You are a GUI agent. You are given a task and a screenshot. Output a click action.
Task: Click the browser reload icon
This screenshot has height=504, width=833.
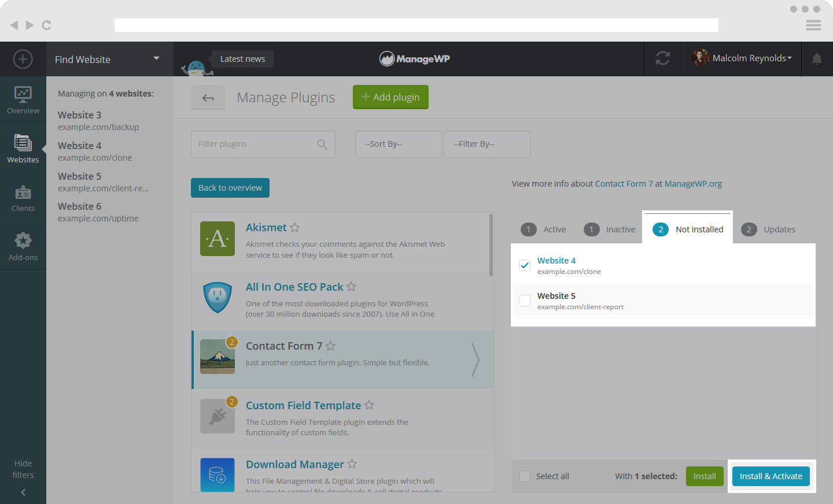pos(47,25)
